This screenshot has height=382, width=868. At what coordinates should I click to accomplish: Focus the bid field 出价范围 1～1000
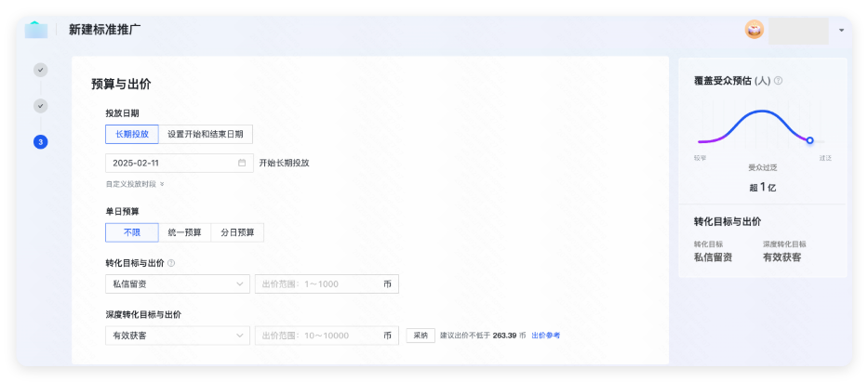click(327, 283)
